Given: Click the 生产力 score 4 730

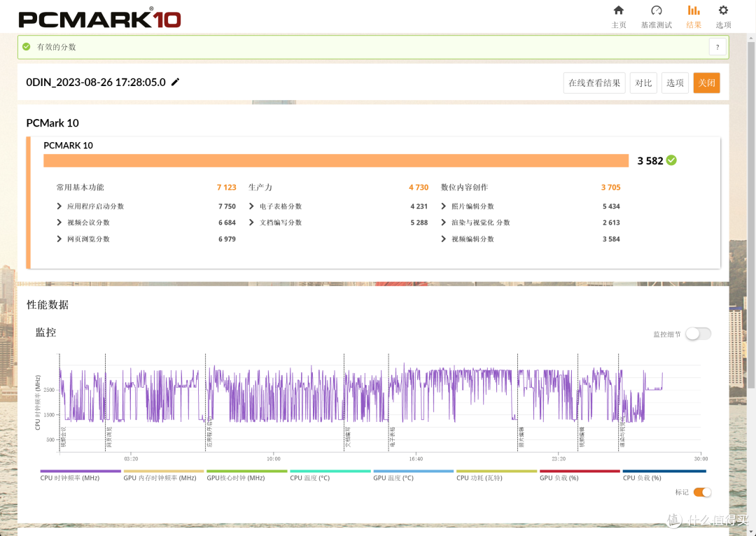Looking at the screenshot, I should click(x=419, y=188).
